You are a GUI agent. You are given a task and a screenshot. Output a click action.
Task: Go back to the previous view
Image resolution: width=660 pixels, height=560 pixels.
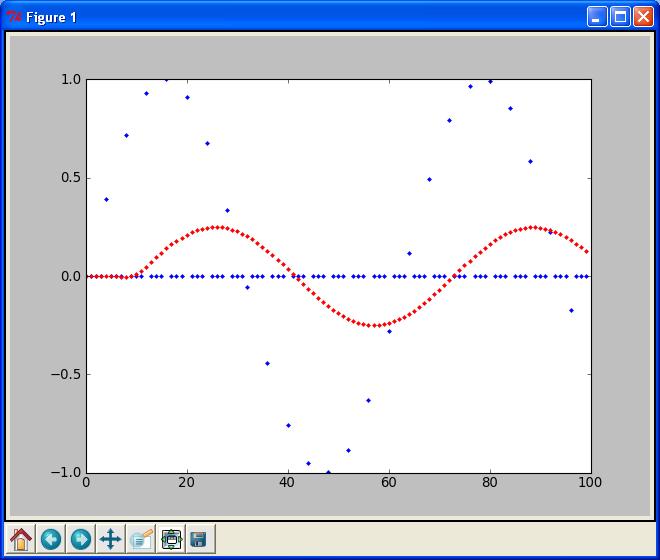tap(50, 539)
